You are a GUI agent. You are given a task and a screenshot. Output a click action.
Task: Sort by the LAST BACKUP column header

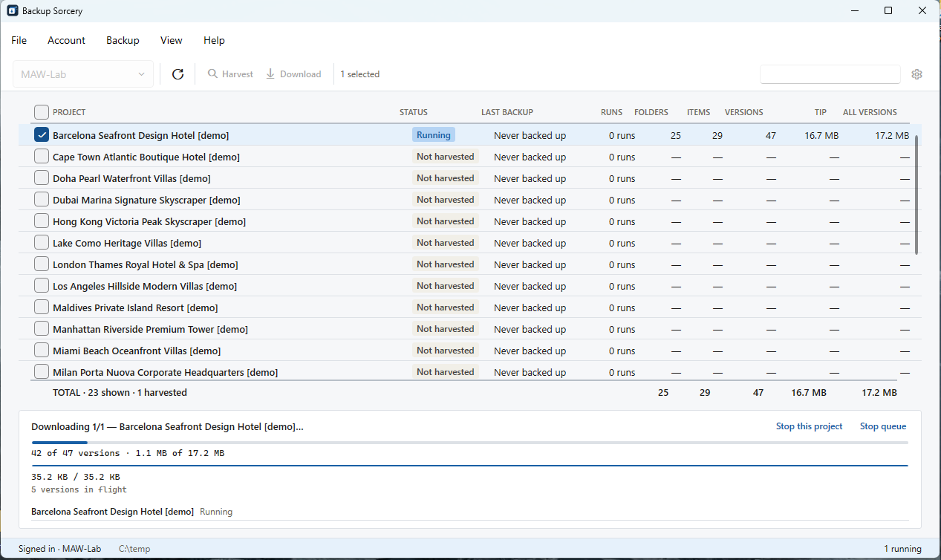pos(507,112)
